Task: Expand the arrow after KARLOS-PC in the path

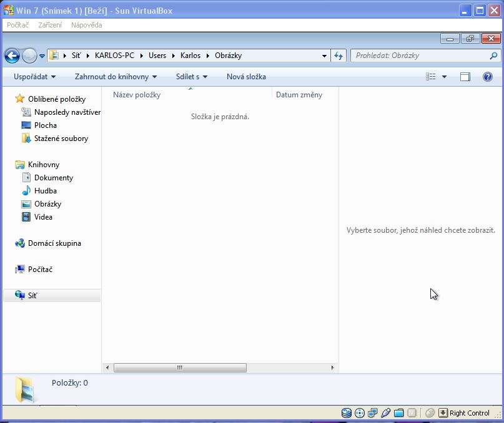Action: [x=141, y=56]
